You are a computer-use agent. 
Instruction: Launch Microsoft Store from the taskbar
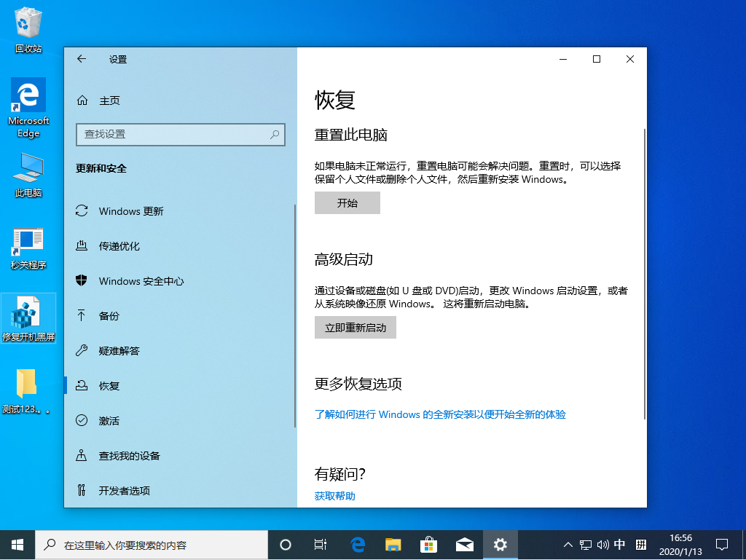click(428, 544)
